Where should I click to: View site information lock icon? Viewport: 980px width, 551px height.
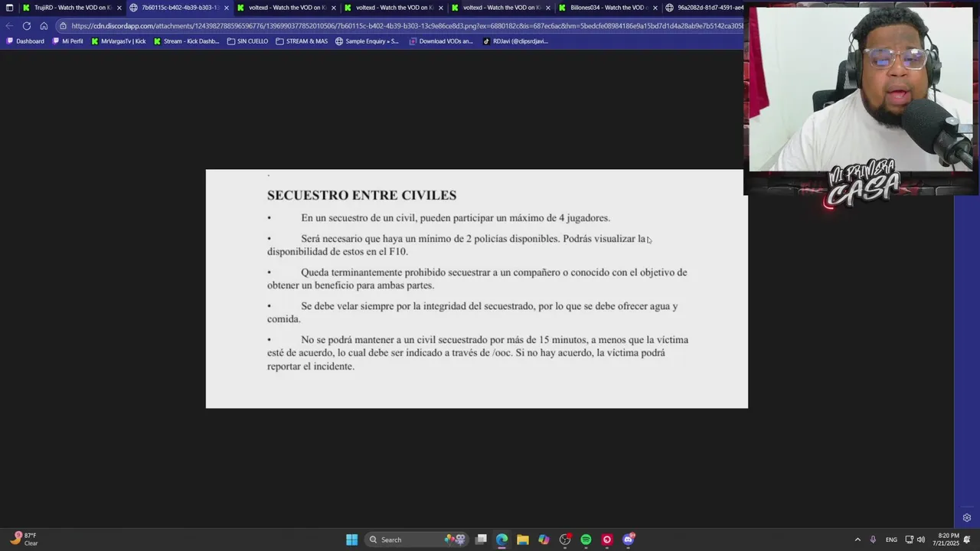pos(63,25)
